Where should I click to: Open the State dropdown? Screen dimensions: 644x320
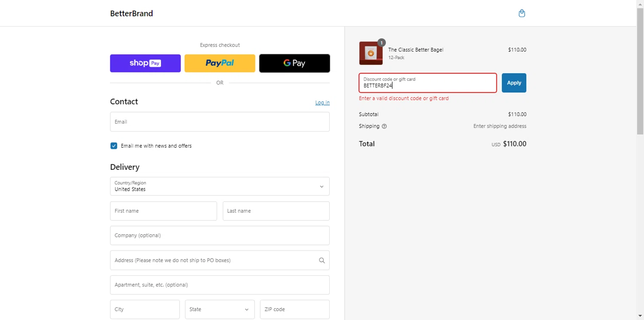coord(220,309)
